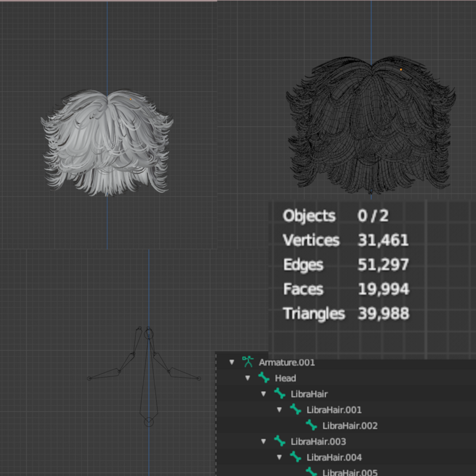Collapse the LibraHair.003 bone children

[263, 441]
